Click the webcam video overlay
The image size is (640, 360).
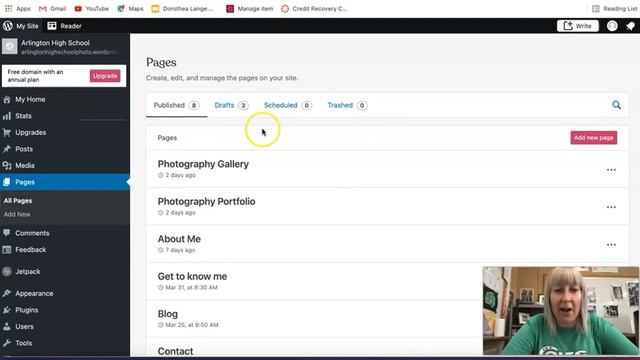pos(560,311)
